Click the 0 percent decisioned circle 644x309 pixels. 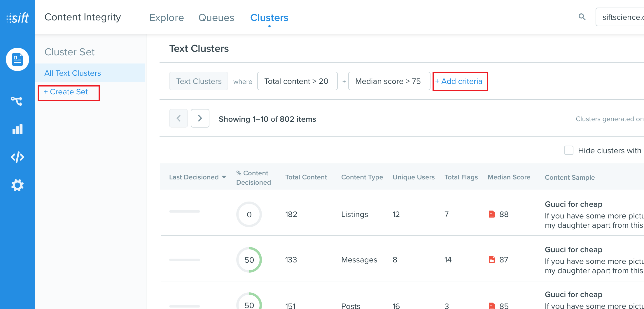point(249,214)
